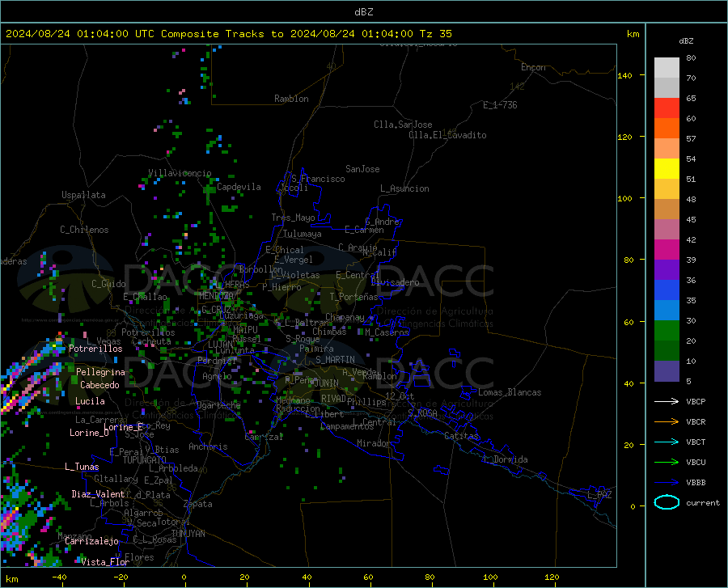This screenshot has width=728, height=588.
Task: Click the Pellegrina label on map
Action: [x=101, y=372]
